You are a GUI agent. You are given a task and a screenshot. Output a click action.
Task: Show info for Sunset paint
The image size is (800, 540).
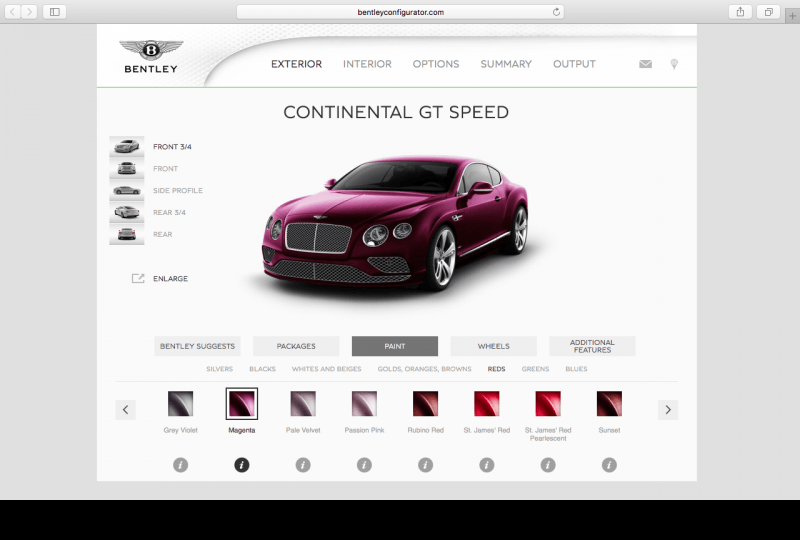(609, 465)
